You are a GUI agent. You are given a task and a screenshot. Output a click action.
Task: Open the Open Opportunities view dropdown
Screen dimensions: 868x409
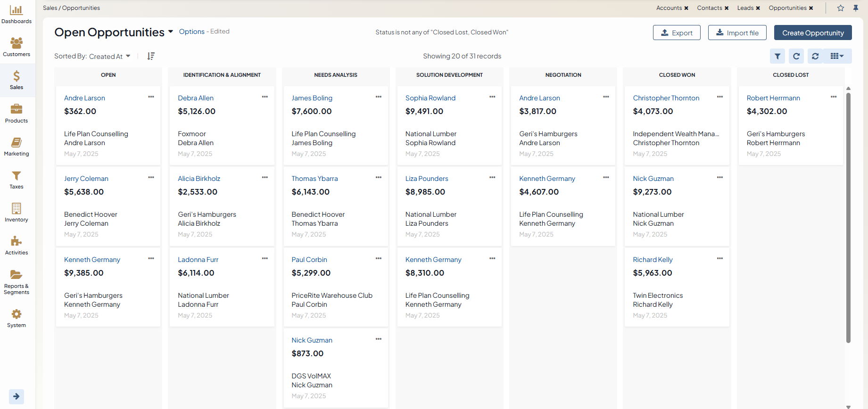(x=170, y=32)
